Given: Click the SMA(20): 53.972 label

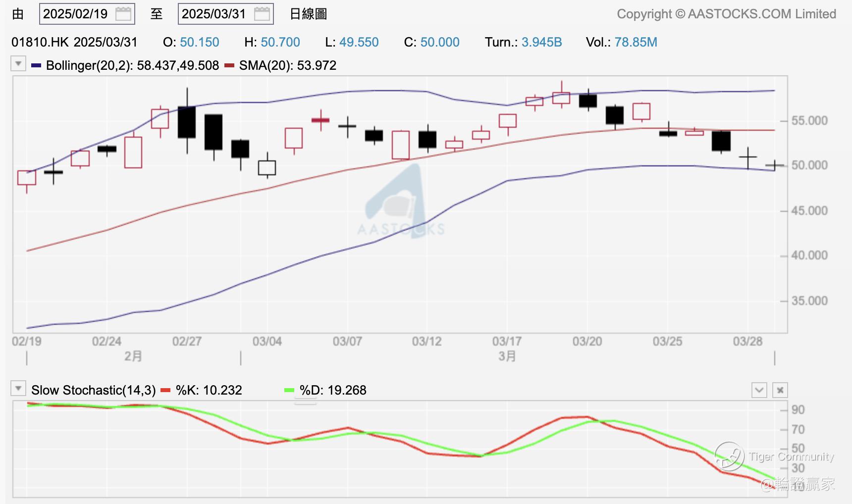Looking at the screenshot, I should pyautogui.click(x=288, y=65).
